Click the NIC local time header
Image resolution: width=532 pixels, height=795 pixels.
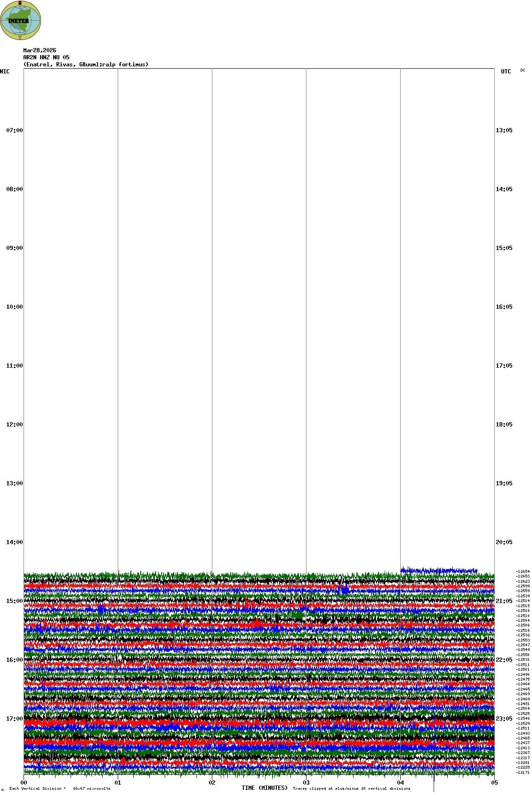pos(5,72)
